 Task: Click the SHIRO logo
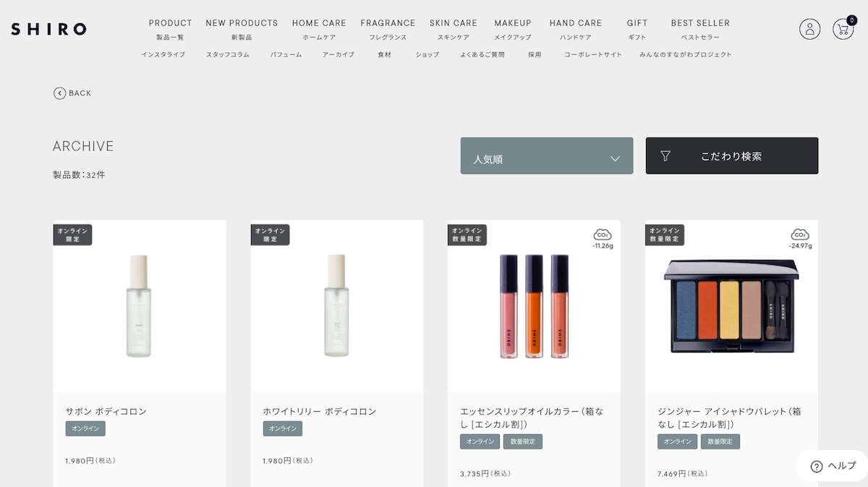point(48,29)
